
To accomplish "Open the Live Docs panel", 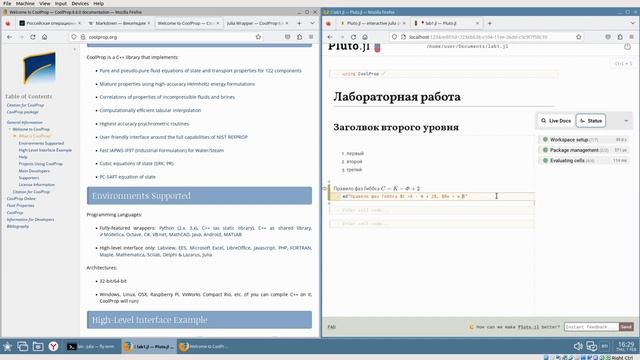I will click(556, 121).
